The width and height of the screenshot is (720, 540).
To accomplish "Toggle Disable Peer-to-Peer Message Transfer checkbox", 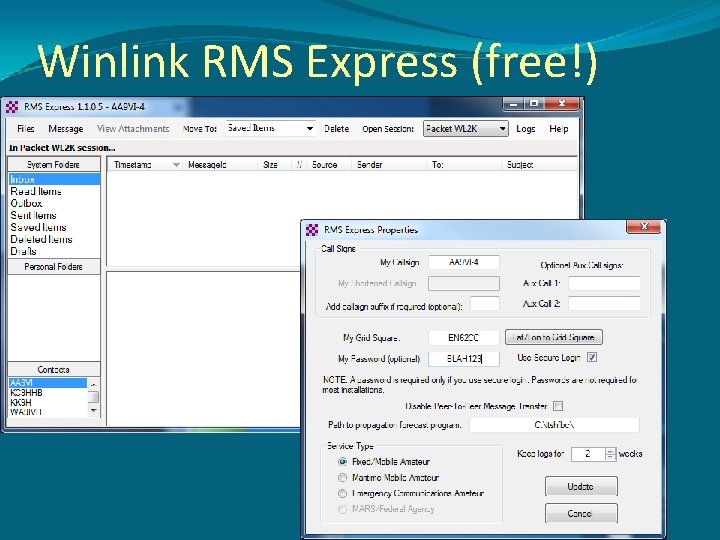I will coord(558,406).
